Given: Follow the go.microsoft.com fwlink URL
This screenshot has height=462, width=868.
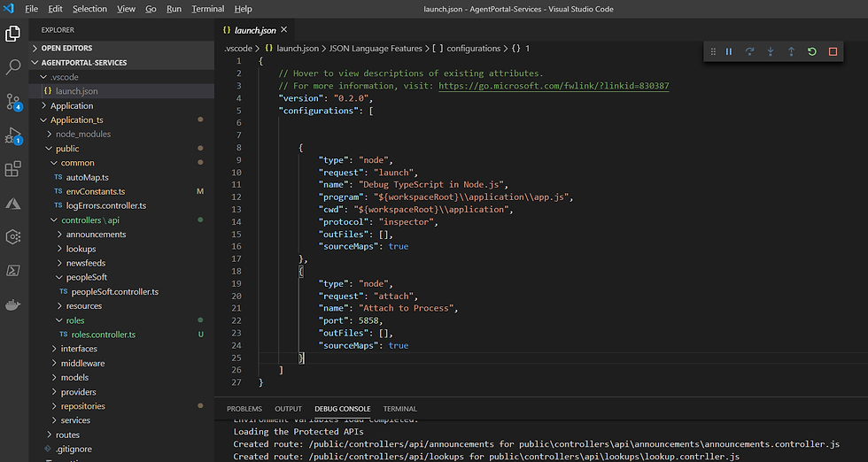Looking at the screenshot, I should pos(554,86).
